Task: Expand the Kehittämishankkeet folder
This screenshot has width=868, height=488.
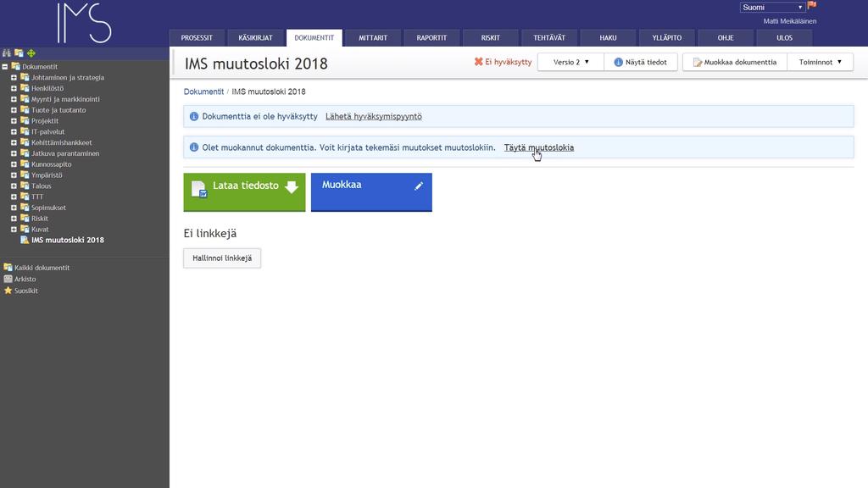Action: (x=14, y=142)
